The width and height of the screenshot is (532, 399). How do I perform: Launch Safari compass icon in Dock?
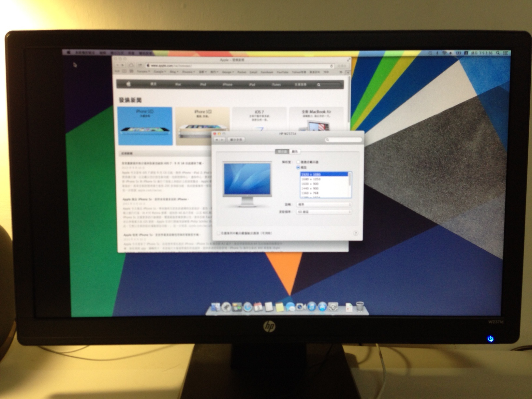click(x=247, y=307)
